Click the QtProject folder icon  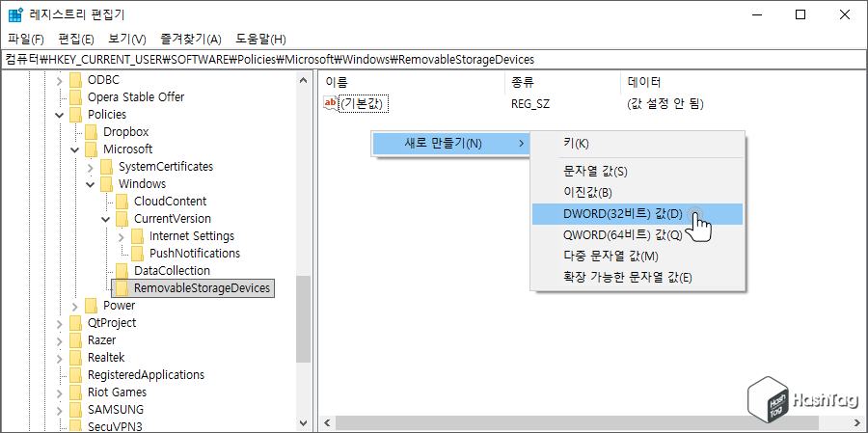coord(75,323)
